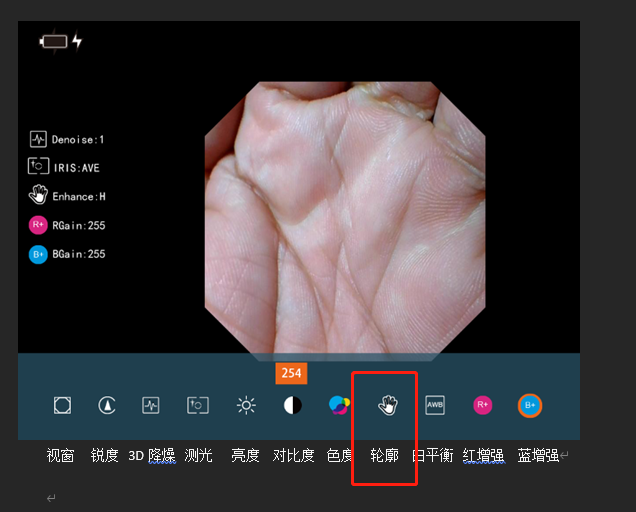
Task: Select the 测光 metering icon in toolbar
Action: click(x=197, y=405)
